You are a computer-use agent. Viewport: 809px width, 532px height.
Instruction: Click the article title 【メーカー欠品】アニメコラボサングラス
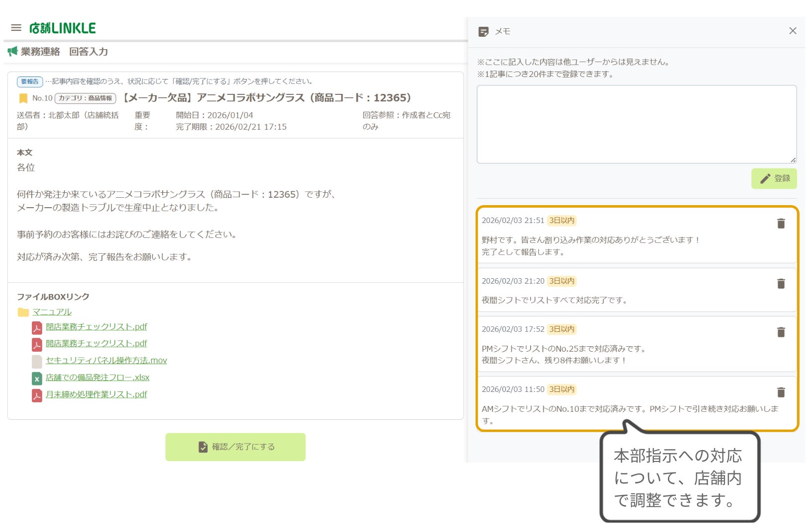tap(267, 98)
